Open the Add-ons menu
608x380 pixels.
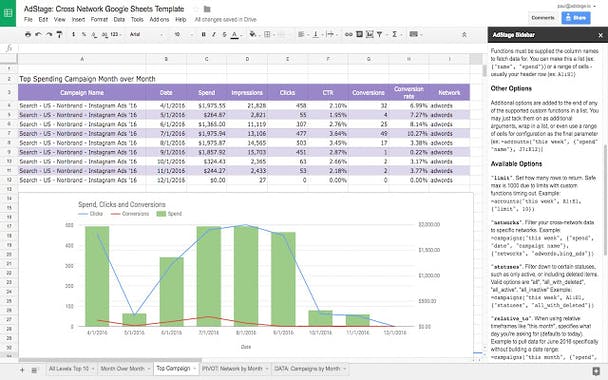[x=159, y=19]
